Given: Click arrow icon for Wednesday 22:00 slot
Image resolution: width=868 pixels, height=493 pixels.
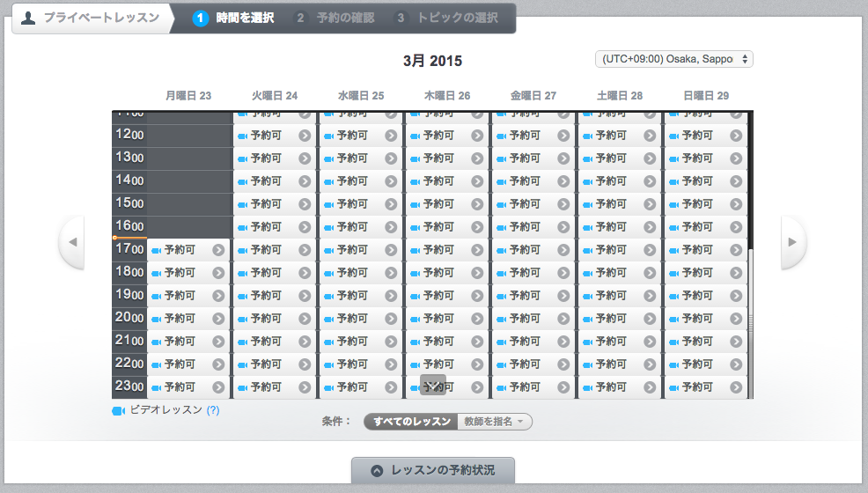Looking at the screenshot, I should pyautogui.click(x=392, y=364).
